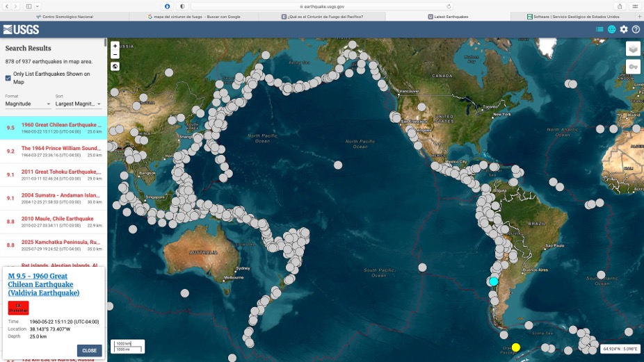Open the map layers control
This screenshot has height=362, width=644.
[x=633, y=49]
